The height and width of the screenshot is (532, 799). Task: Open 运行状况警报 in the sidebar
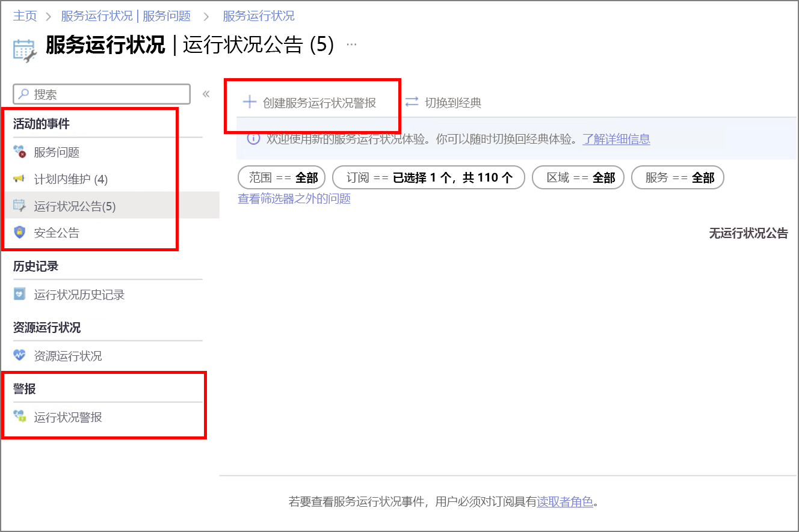point(68,417)
